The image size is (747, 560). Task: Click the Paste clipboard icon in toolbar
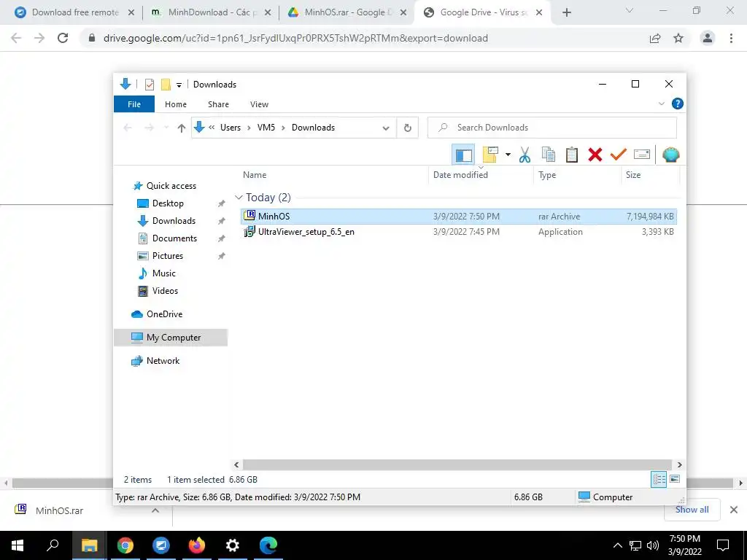pos(572,155)
